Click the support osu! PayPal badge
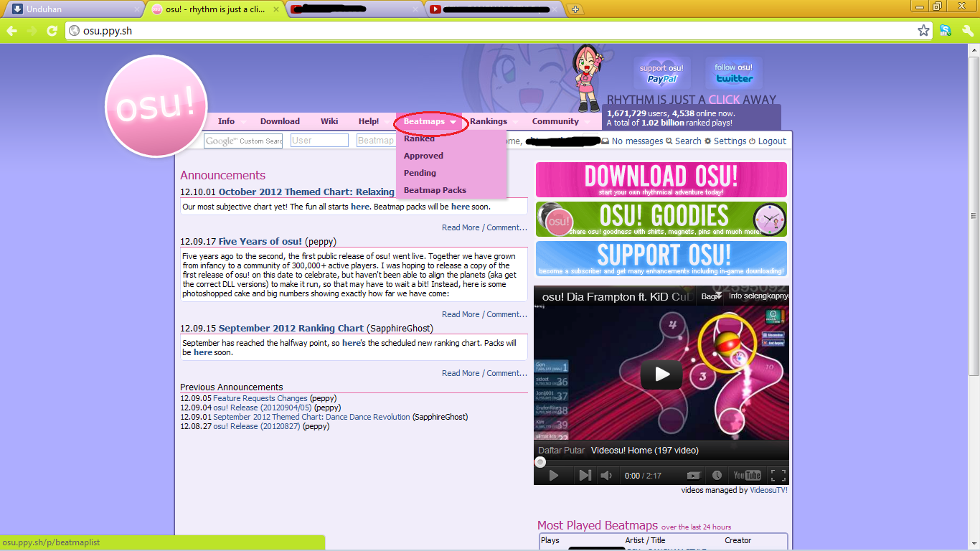Viewport: 980px width, 551px height. click(x=662, y=73)
